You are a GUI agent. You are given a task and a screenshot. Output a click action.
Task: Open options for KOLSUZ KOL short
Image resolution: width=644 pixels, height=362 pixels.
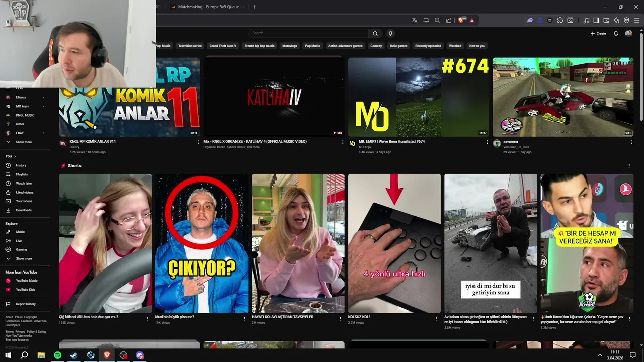click(437, 318)
